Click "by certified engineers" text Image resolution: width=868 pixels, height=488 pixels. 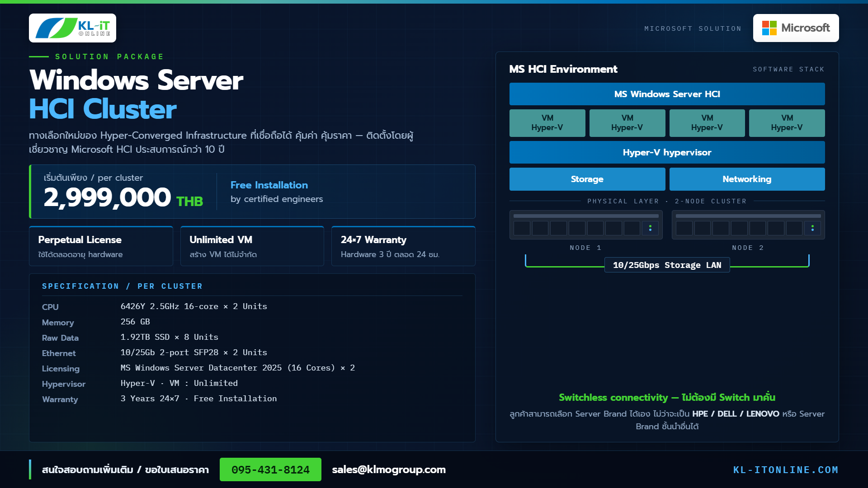point(277,199)
